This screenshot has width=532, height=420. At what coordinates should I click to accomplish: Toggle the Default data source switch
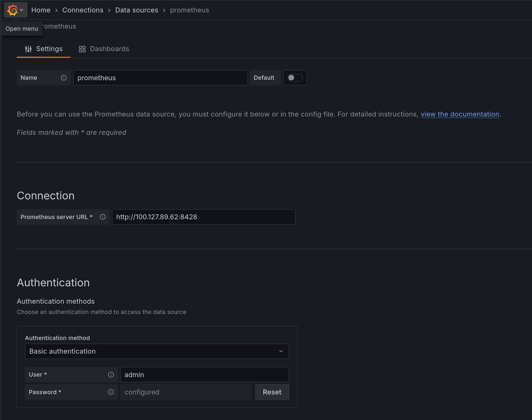coord(295,78)
